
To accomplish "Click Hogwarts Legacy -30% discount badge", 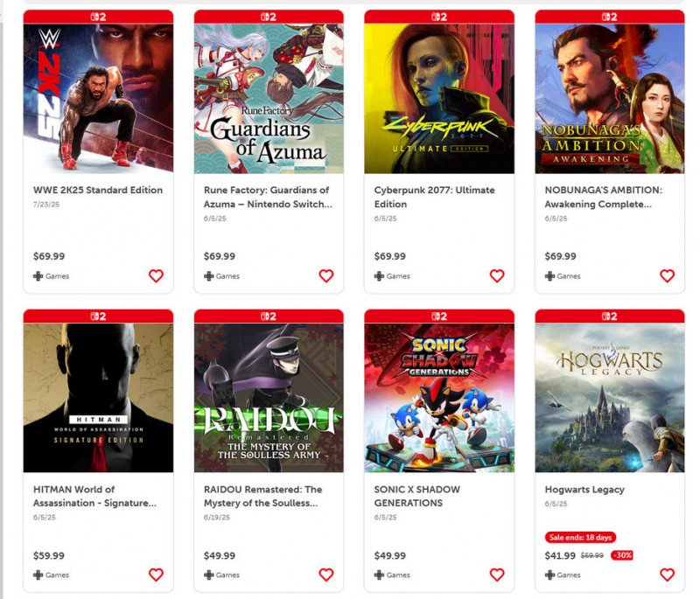I will tap(622, 555).
